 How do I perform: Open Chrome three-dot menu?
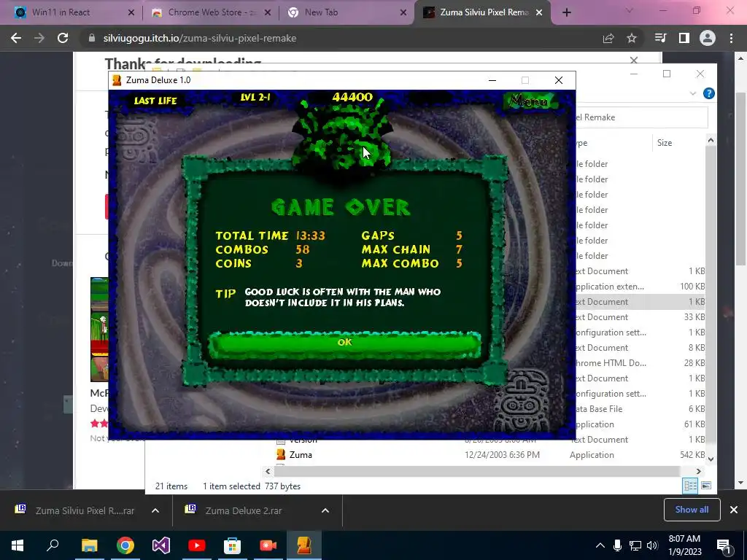(x=731, y=38)
